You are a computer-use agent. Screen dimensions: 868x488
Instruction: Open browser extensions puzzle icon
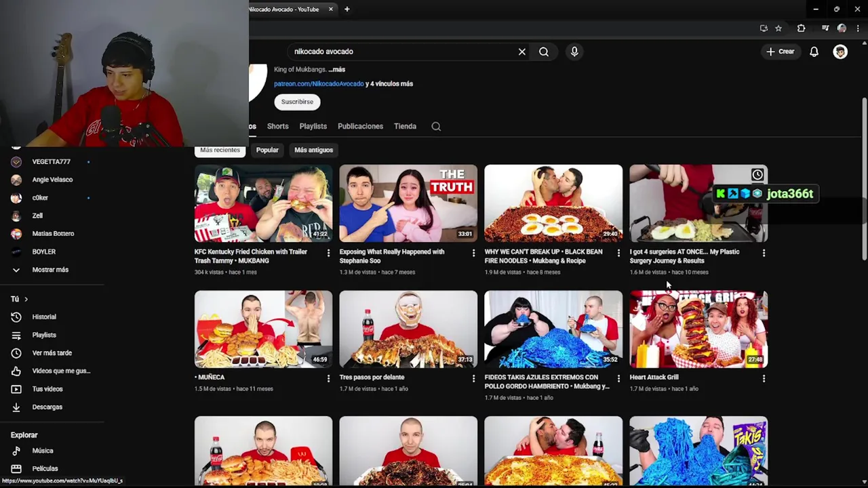tap(801, 28)
